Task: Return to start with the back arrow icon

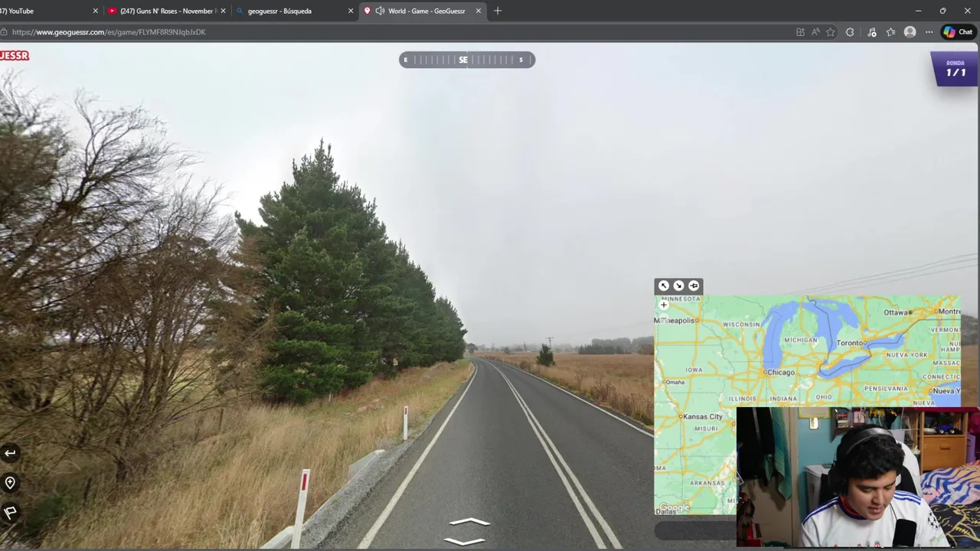Action: coord(10,453)
